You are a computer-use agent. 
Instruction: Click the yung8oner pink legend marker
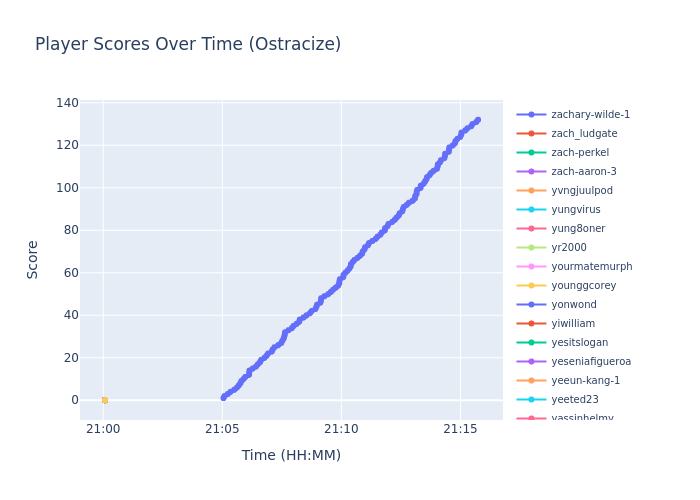[x=531, y=229]
